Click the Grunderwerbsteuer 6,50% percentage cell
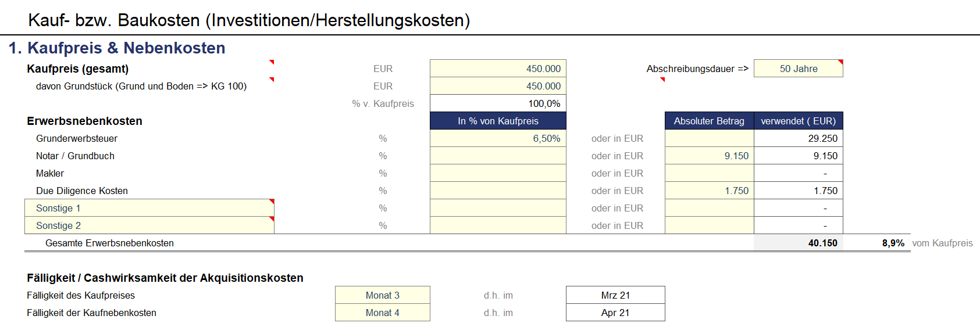 coord(498,138)
